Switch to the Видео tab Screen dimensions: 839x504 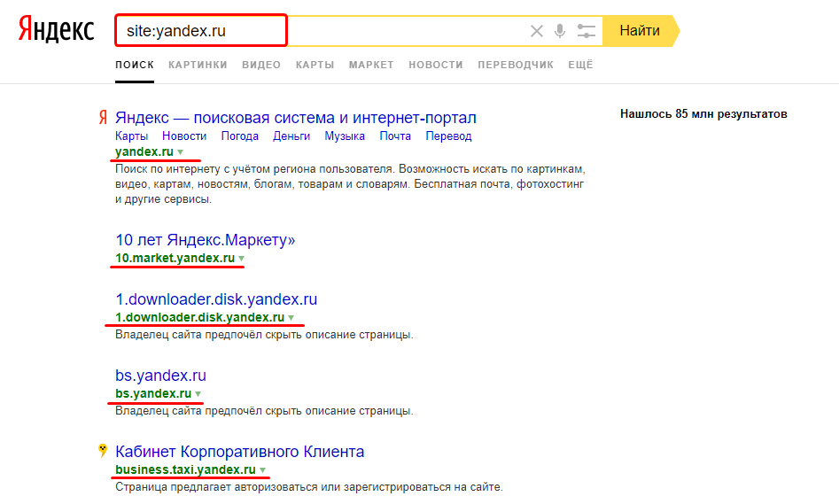[261, 65]
